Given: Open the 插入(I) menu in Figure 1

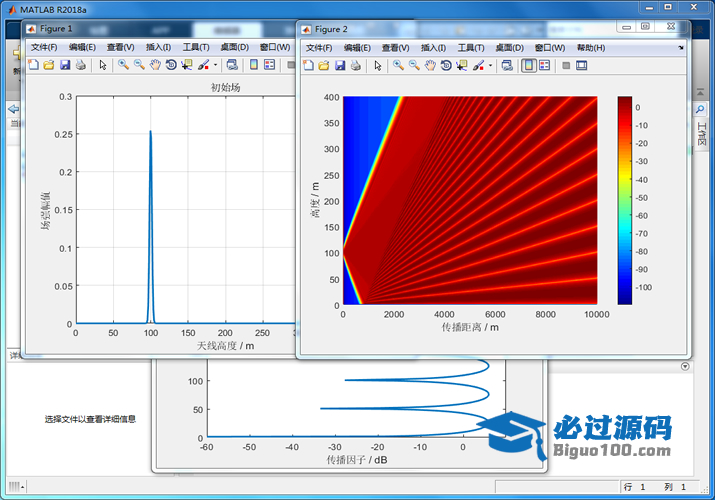Looking at the screenshot, I should pyautogui.click(x=158, y=47).
